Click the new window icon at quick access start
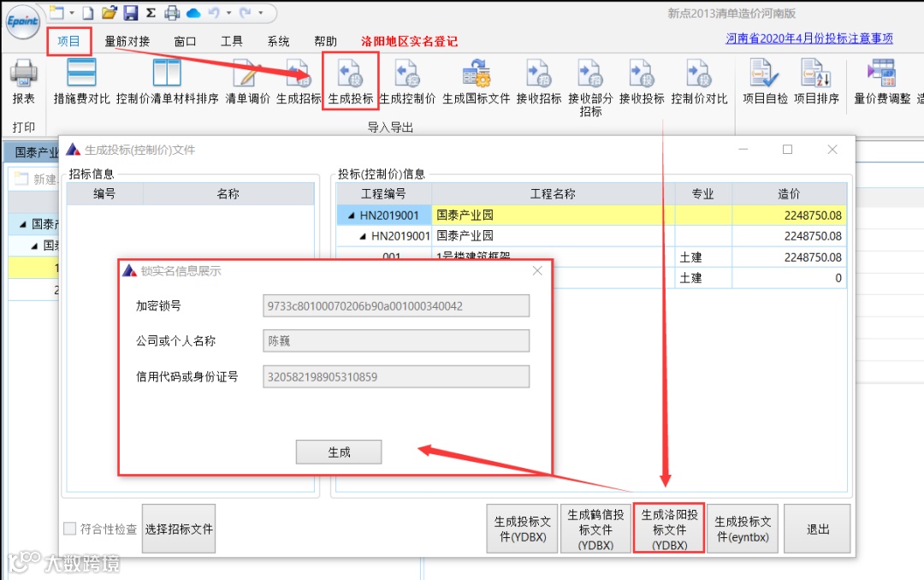This screenshot has width=924, height=580. [57, 12]
